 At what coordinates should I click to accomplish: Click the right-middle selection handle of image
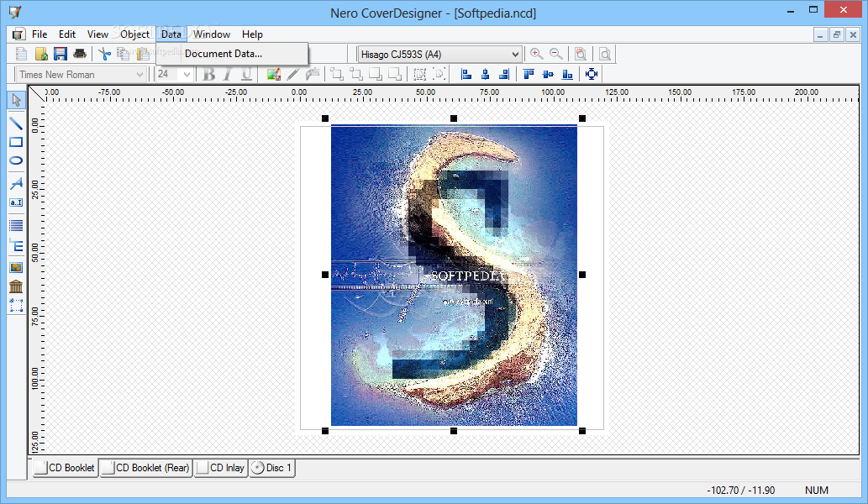pyautogui.click(x=582, y=275)
